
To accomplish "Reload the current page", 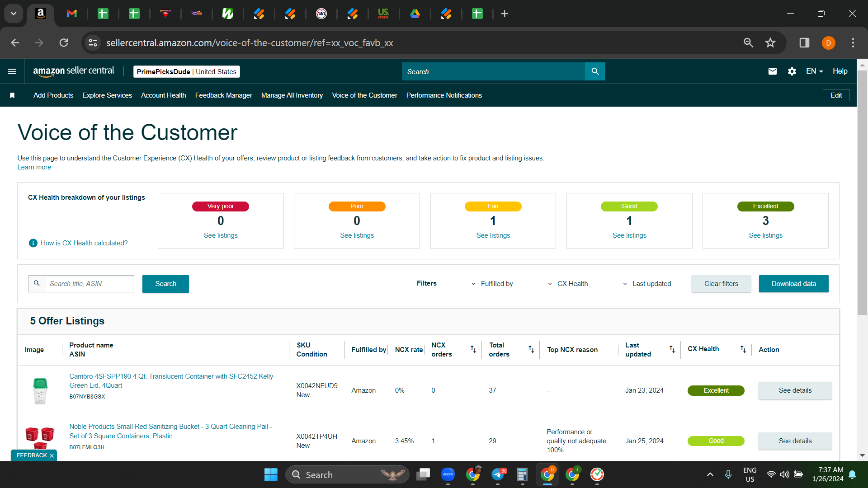I will pos(64,43).
